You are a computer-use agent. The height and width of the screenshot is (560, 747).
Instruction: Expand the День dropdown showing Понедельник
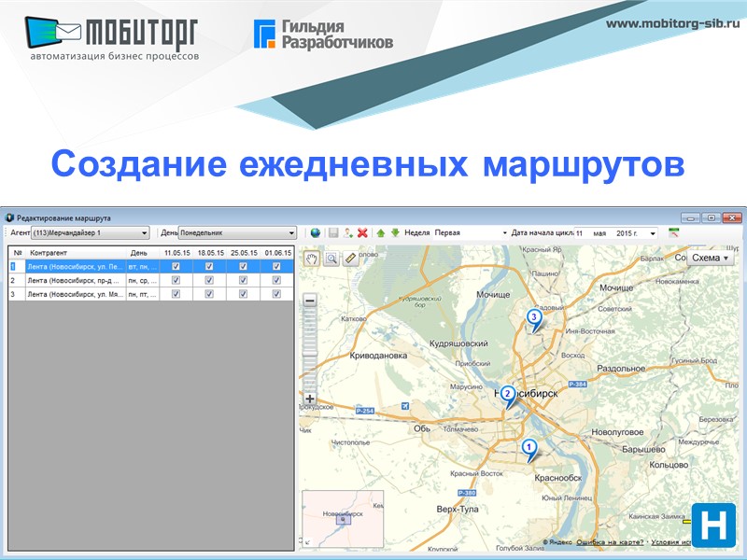290,233
